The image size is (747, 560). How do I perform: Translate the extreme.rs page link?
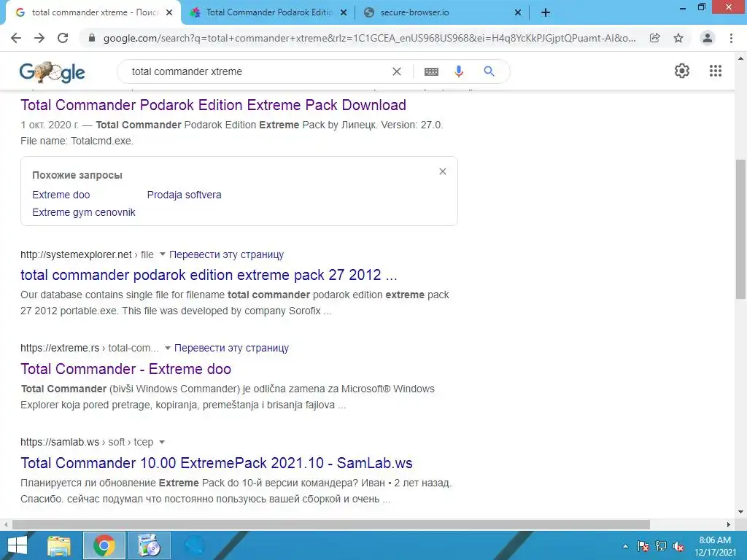click(231, 348)
